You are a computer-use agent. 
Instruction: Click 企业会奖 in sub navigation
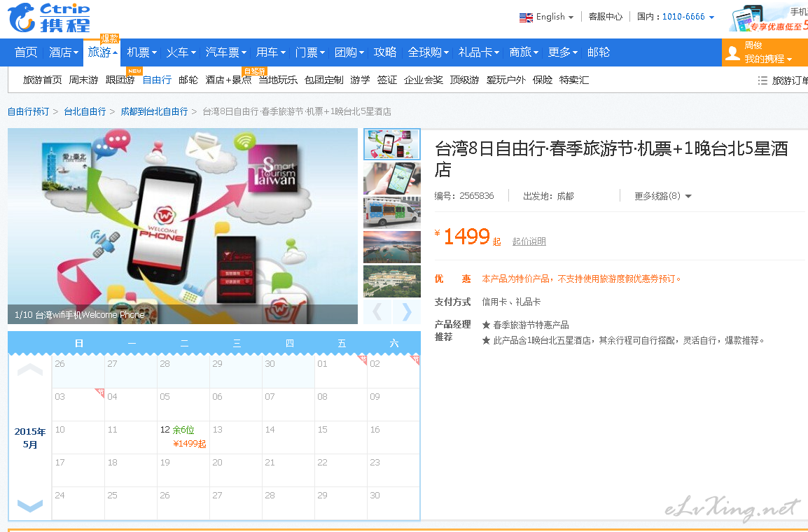(424, 80)
